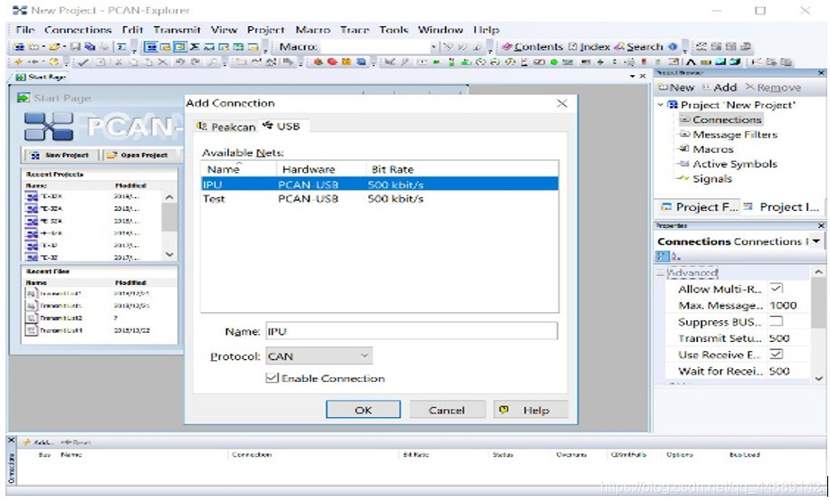Click the Save All icon in the top toolbar

(90, 46)
